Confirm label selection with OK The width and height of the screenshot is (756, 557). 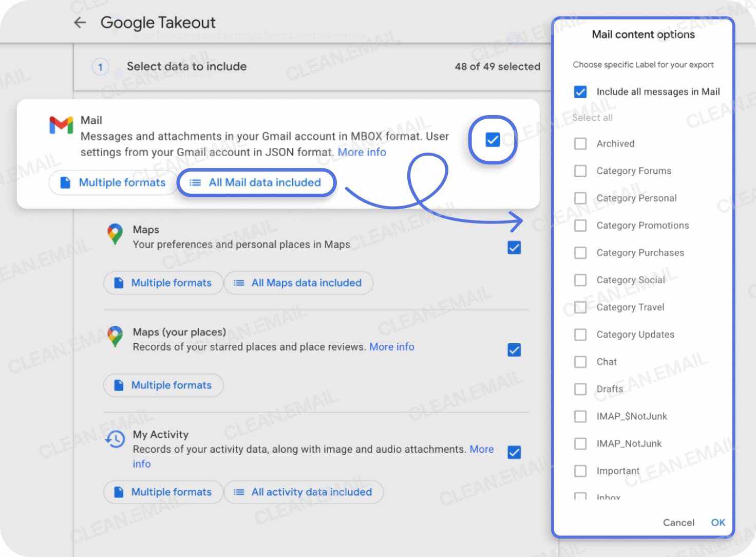pos(717,522)
